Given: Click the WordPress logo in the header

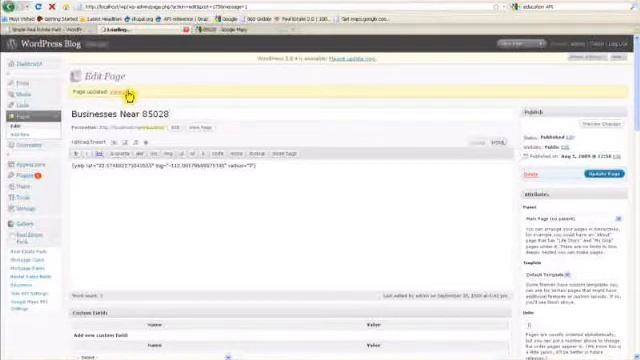Looking at the screenshot, I should pyautogui.click(x=11, y=44).
